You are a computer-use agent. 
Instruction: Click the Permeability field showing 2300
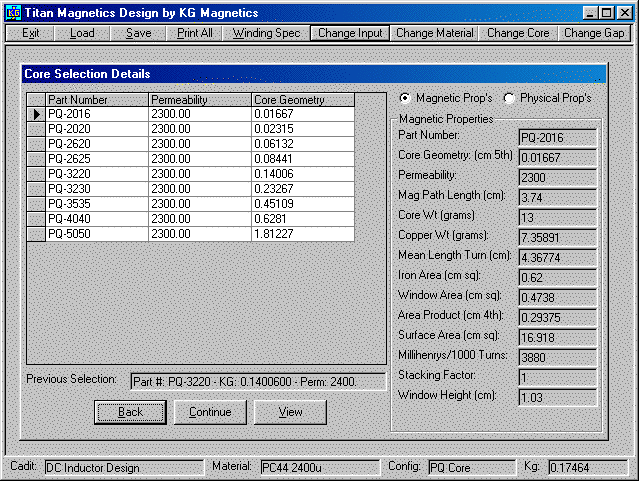coord(558,178)
